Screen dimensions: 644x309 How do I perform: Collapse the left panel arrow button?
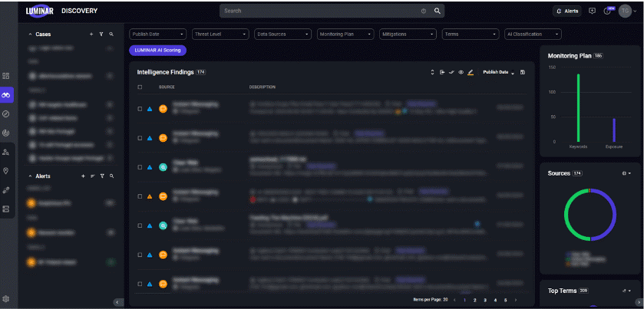click(x=117, y=302)
